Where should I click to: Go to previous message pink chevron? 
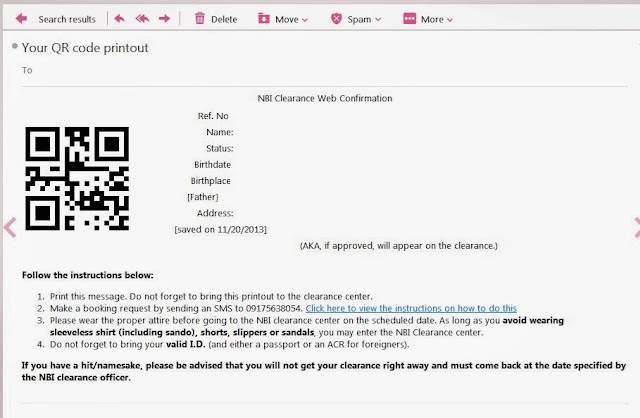pos(10,227)
